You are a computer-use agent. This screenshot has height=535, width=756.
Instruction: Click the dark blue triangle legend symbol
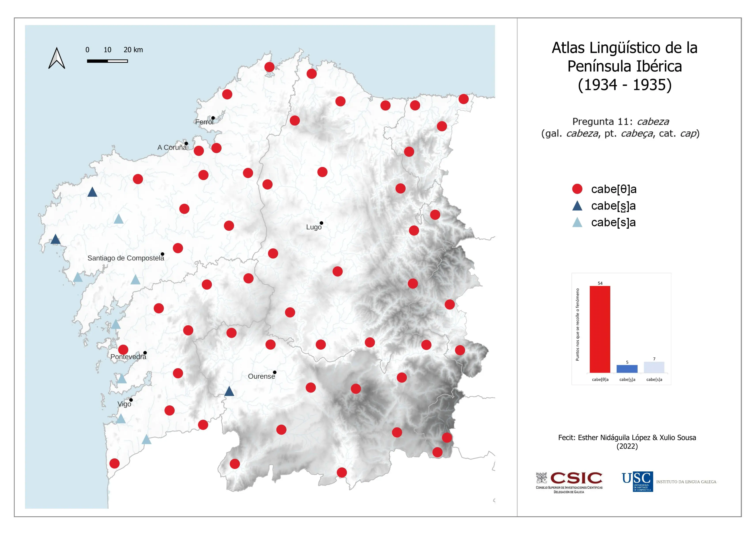click(577, 206)
